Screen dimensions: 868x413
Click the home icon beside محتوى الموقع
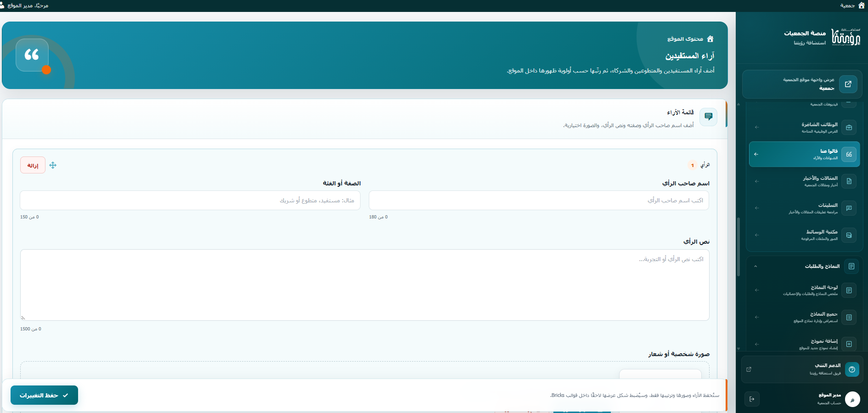tap(710, 39)
